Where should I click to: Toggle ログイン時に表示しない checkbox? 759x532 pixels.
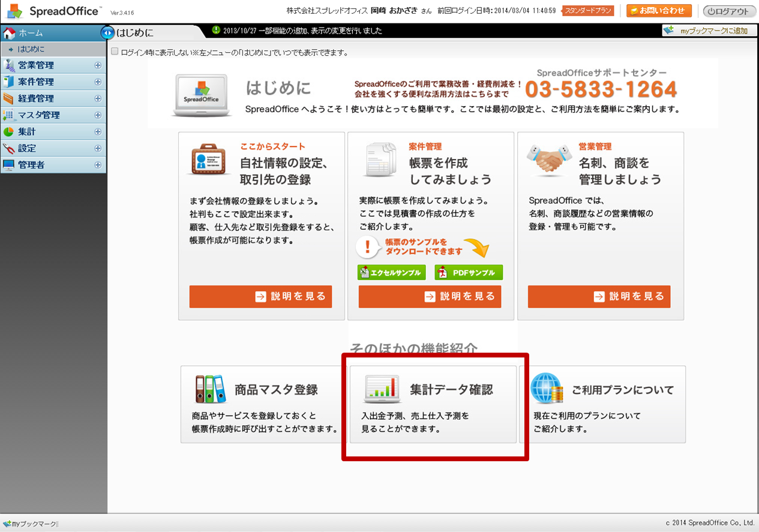click(115, 52)
